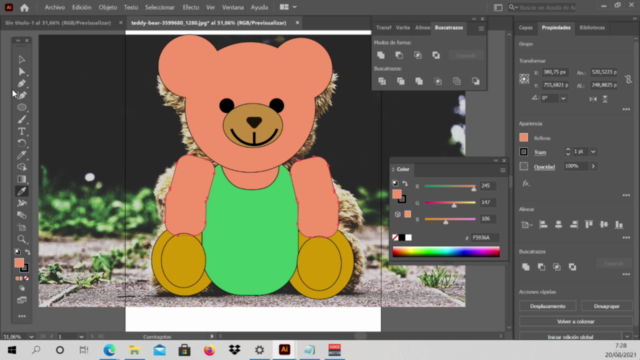Align horizontal center in Alinear section

coord(558,224)
